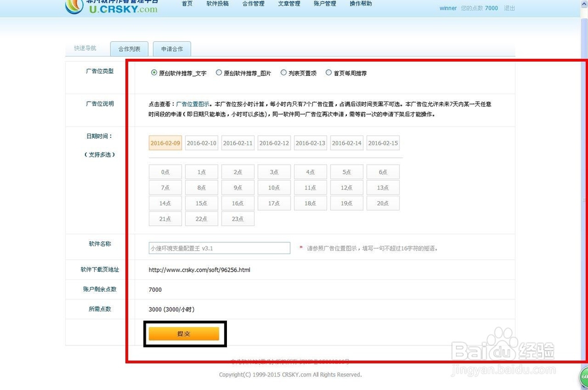Viewport: 588px width, 390px height.
Task: Click the software name input field
Action: 219,248
